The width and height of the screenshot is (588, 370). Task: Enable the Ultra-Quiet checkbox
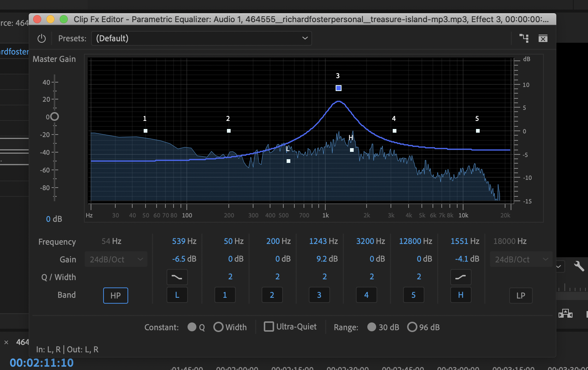(269, 327)
